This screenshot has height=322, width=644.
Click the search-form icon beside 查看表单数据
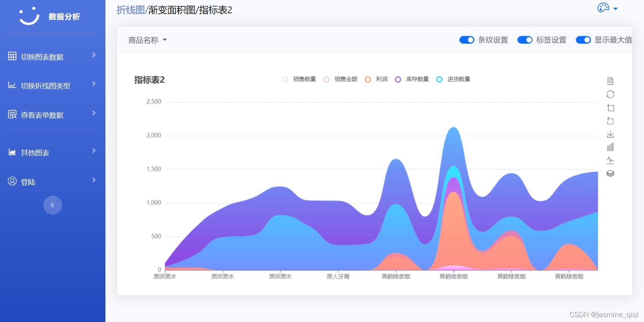coord(12,114)
